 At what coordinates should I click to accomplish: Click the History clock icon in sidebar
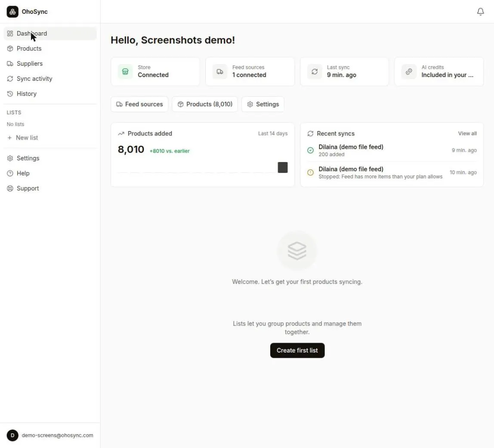[x=10, y=94]
